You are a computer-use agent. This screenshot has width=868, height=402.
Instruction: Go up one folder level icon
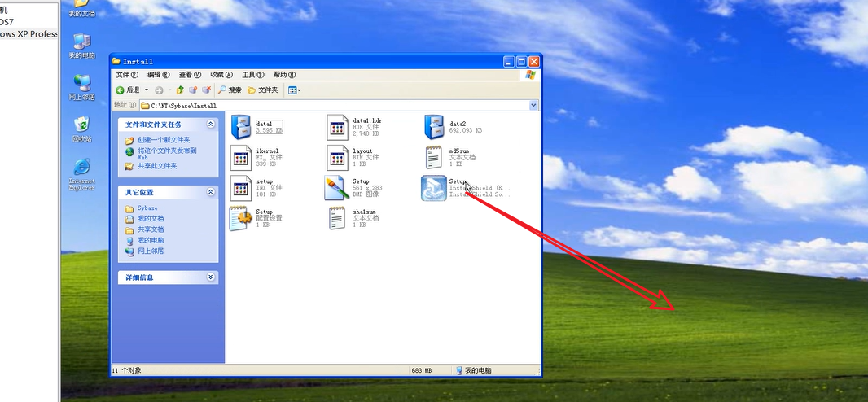click(180, 90)
